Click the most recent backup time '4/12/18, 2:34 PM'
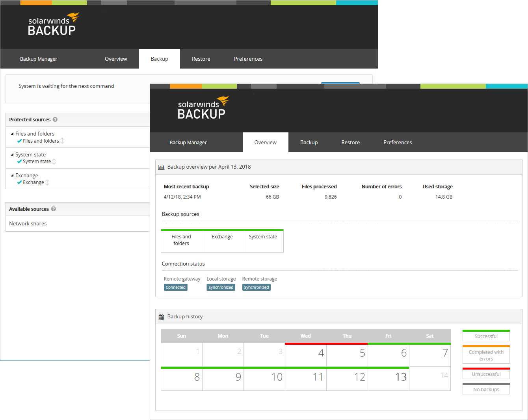528x420 pixels. pyautogui.click(x=182, y=197)
